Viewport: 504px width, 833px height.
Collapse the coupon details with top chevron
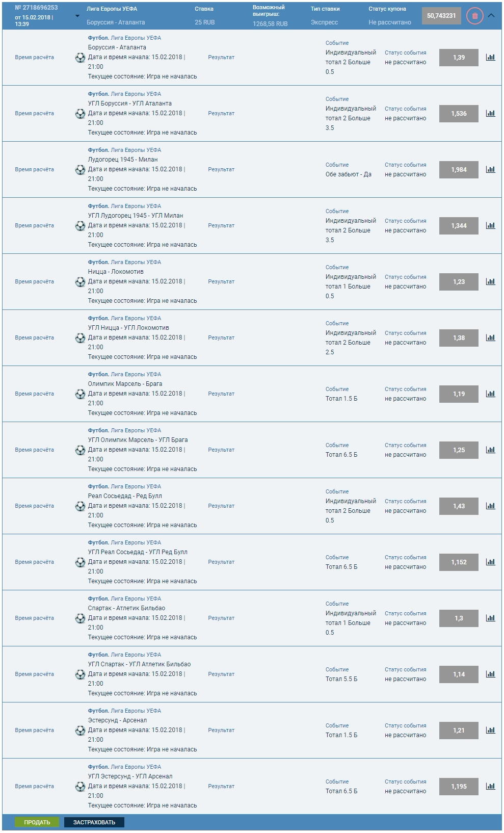click(491, 16)
